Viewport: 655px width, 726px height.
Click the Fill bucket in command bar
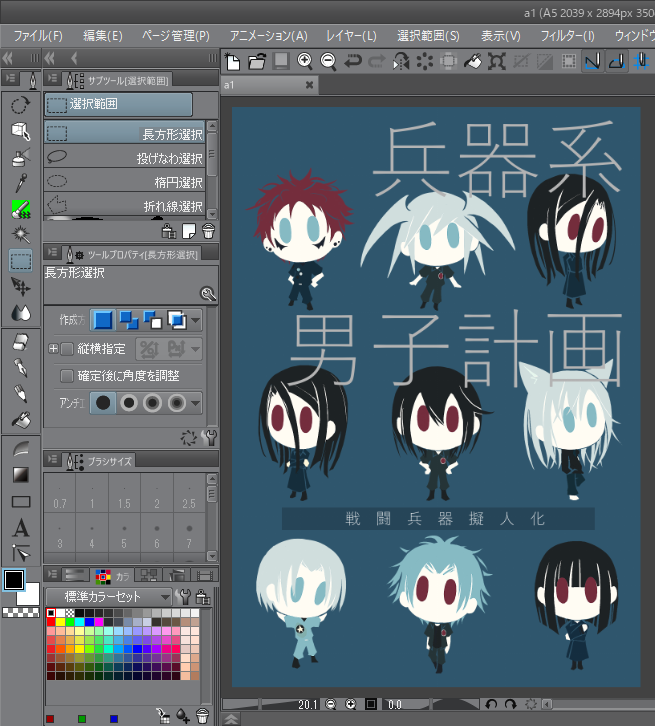tap(473, 61)
